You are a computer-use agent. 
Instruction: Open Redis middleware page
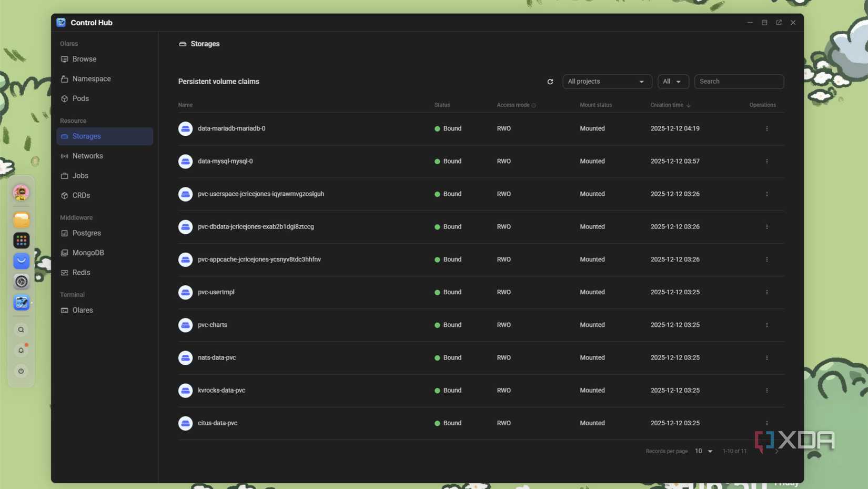[x=105, y=273]
